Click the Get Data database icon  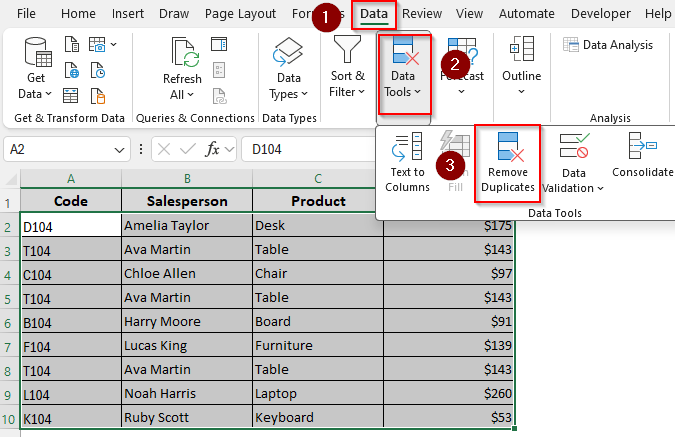38,52
